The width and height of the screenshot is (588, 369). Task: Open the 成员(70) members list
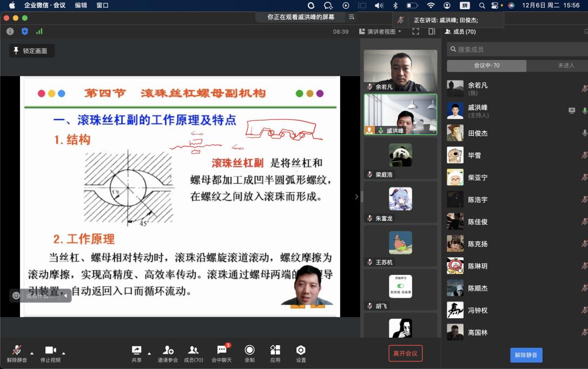click(x=193, y=352)
